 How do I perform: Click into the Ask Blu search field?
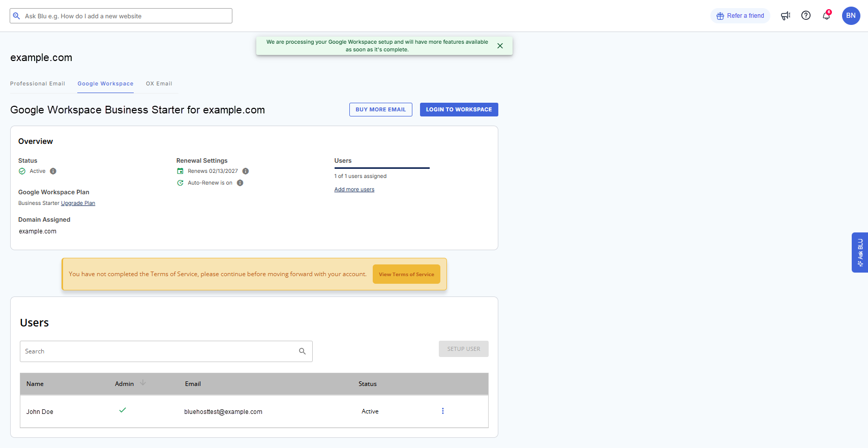tap(121, 16)
